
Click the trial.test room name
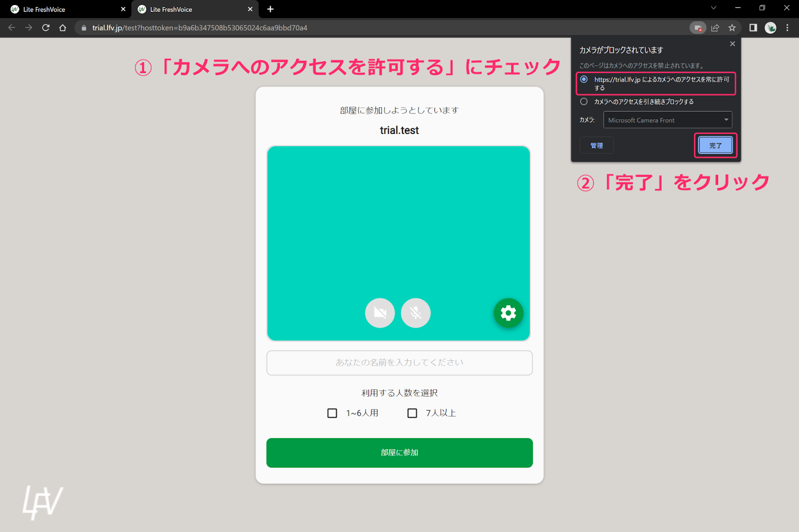click(399, 130)
